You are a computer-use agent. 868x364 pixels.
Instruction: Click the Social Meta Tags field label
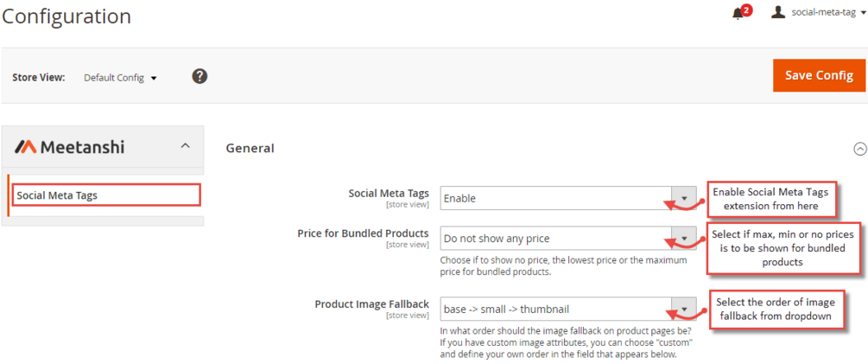(388, 194)
